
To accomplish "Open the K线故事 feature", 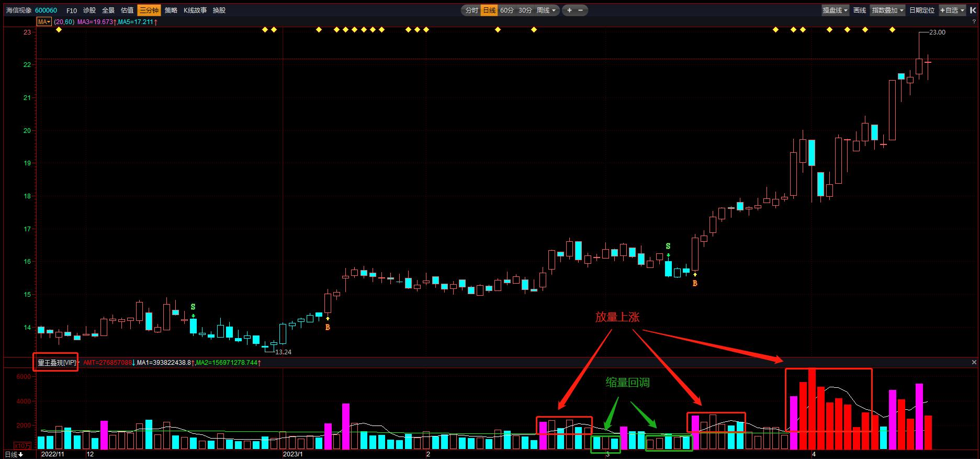I will click(x=195, y=10).
